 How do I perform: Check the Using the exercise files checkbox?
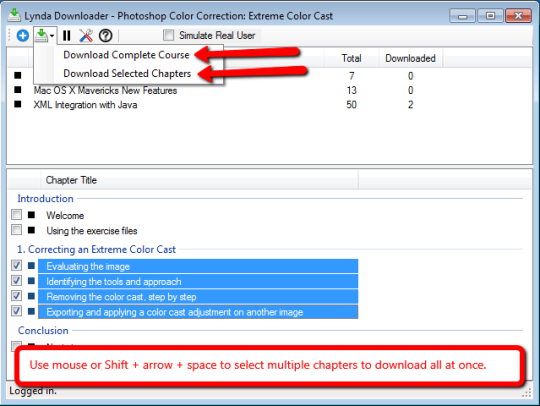(x=16, y=230)
